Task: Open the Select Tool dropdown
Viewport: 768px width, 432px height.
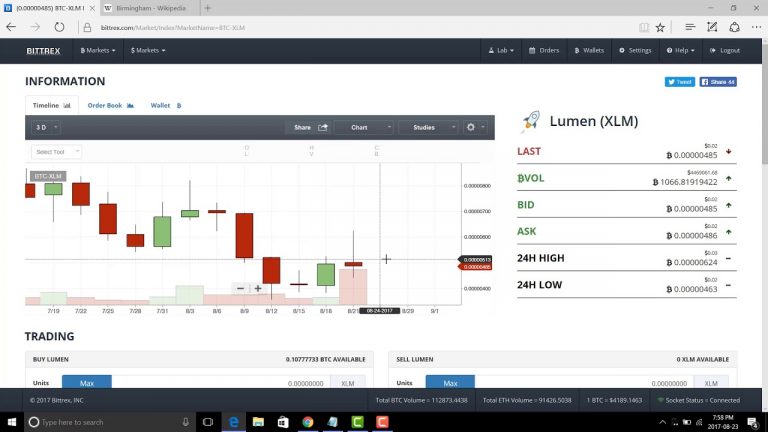Action: (x=56, y=152)
